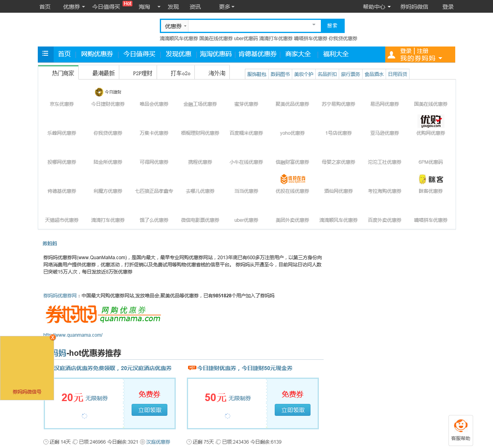Image resolution: width=493 pixels, height=448 pixels.
Task: Click the 优购 yougou.com logo
Action: tap(431, 121)
